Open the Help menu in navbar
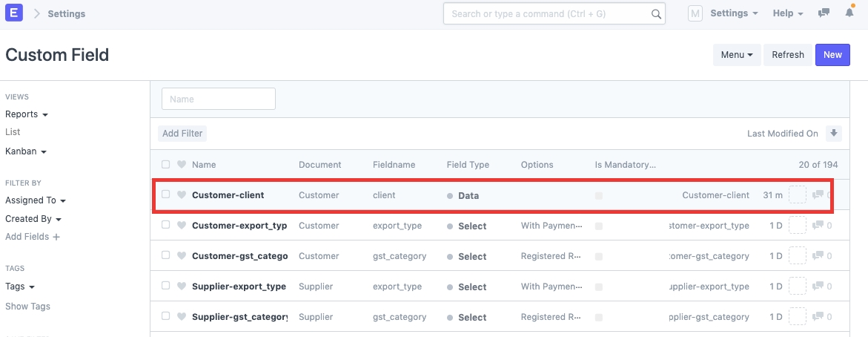Viewport: 868px width, 337px height. pos(788,13)
